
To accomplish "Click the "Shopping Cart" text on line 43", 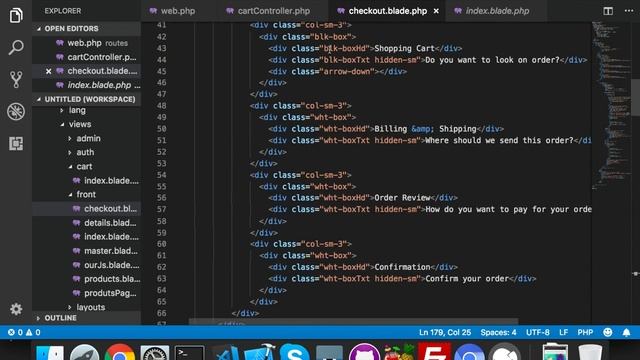I will click(x=404, y=49).
